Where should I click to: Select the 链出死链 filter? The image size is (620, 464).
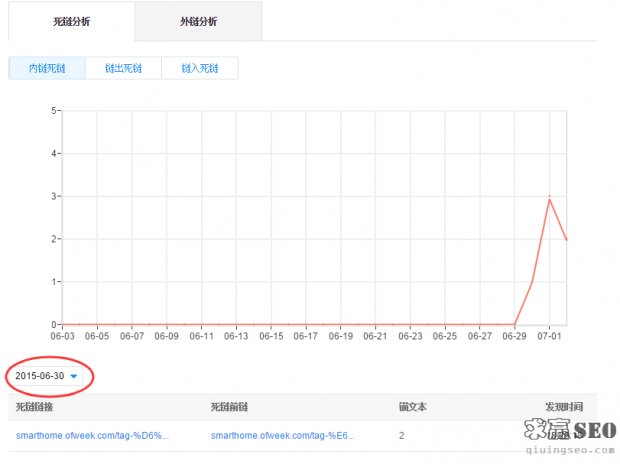click(x=123, y=68)
